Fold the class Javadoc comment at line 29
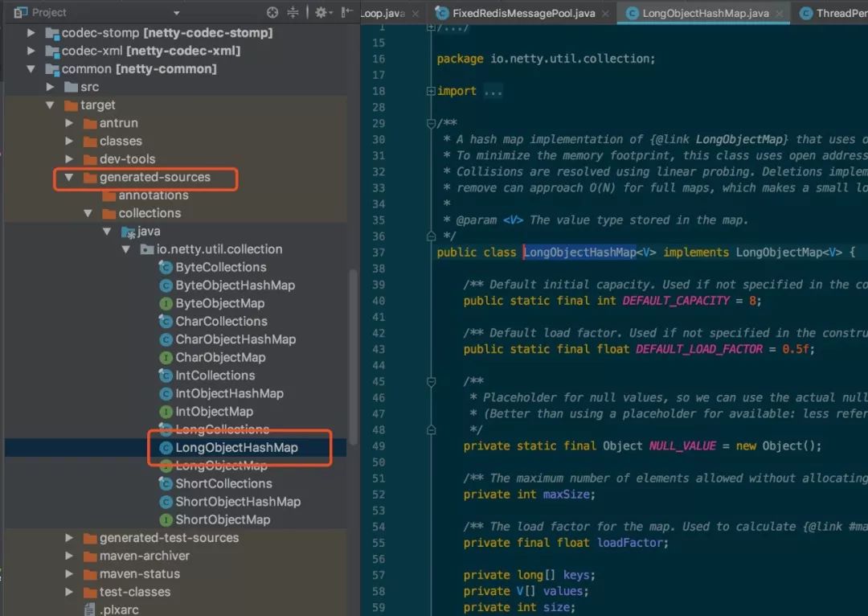 point(431,123)
